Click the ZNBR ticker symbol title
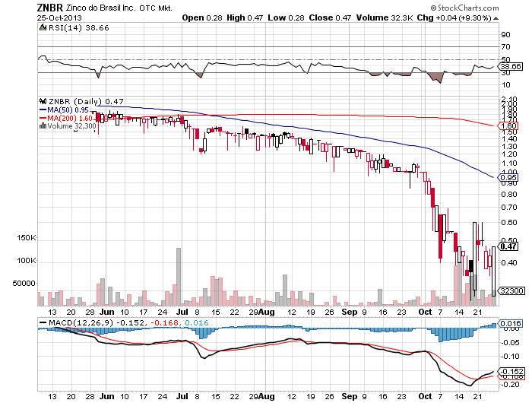532x403 pixels. pyautogui.click(x=50, y=8)
